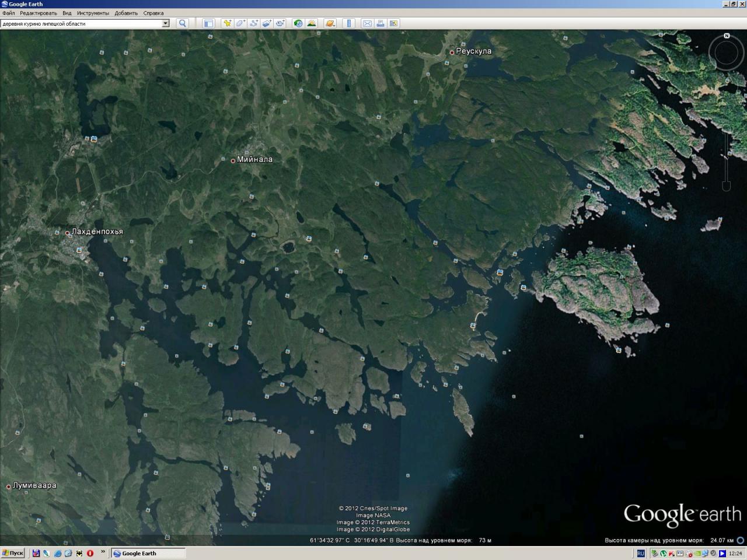Click the record a tour icon

(280, 23)
